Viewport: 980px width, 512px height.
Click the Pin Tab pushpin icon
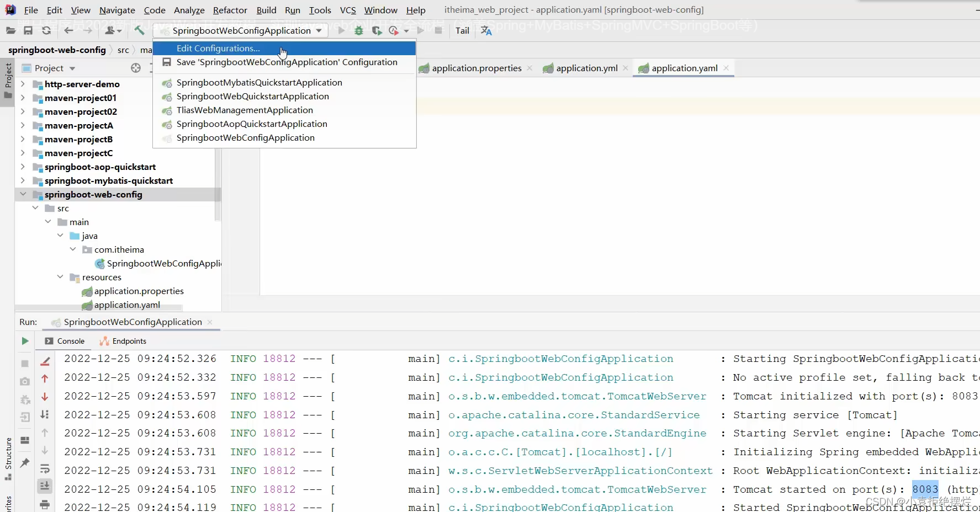tap(25, 463)
